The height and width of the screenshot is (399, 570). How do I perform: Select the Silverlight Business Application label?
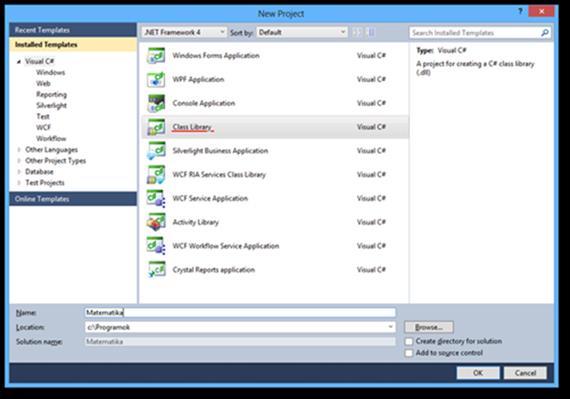pos(220,151)
